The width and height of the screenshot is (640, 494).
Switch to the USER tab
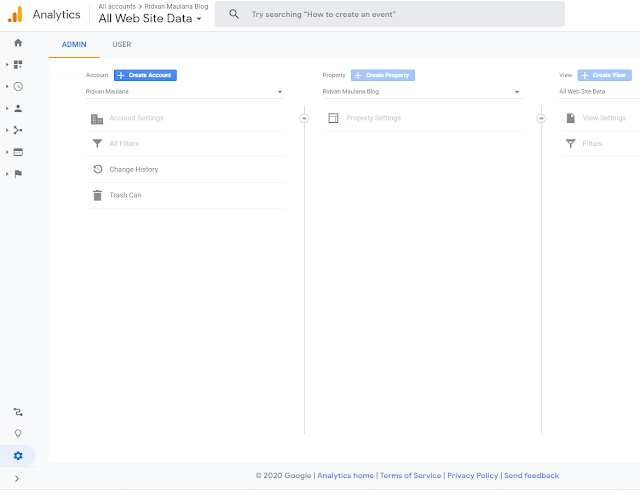coord(122,45)
